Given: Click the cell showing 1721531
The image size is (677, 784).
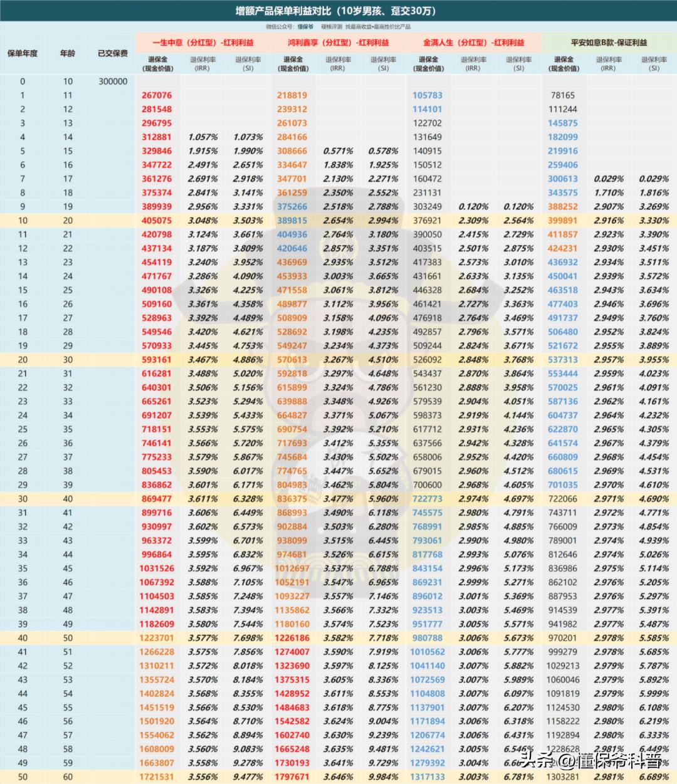Looking at the screenshot, I should point(157,776).
